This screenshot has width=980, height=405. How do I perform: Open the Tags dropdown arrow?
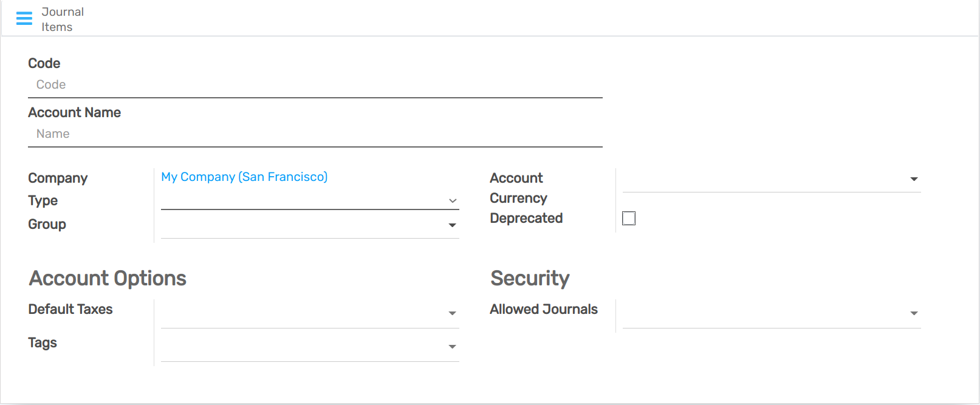point(452,346)
